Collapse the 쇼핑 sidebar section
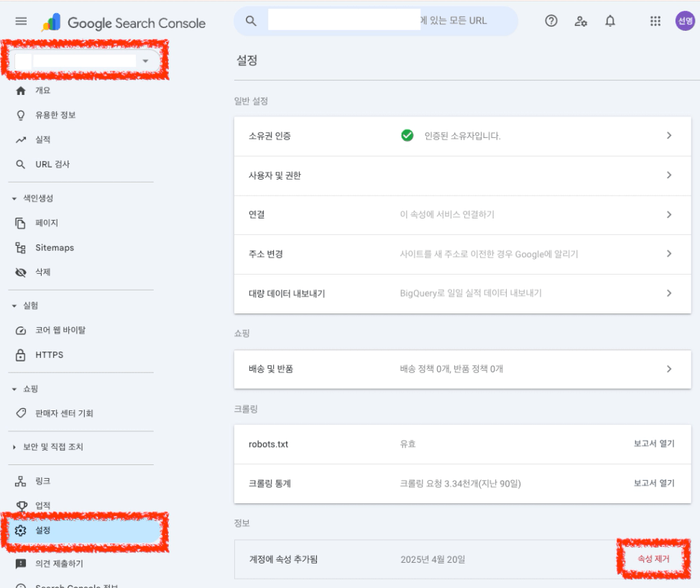The height and width of the screenshot is (588, 700). (14, 389)
